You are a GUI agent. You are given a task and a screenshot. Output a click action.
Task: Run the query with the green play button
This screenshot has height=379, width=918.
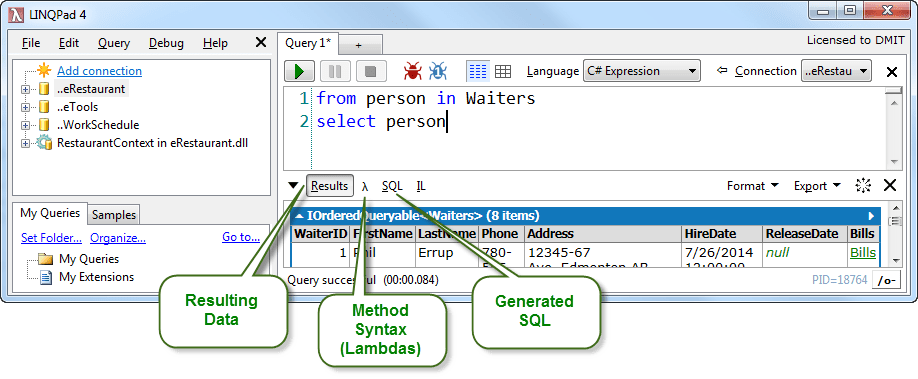299,71
